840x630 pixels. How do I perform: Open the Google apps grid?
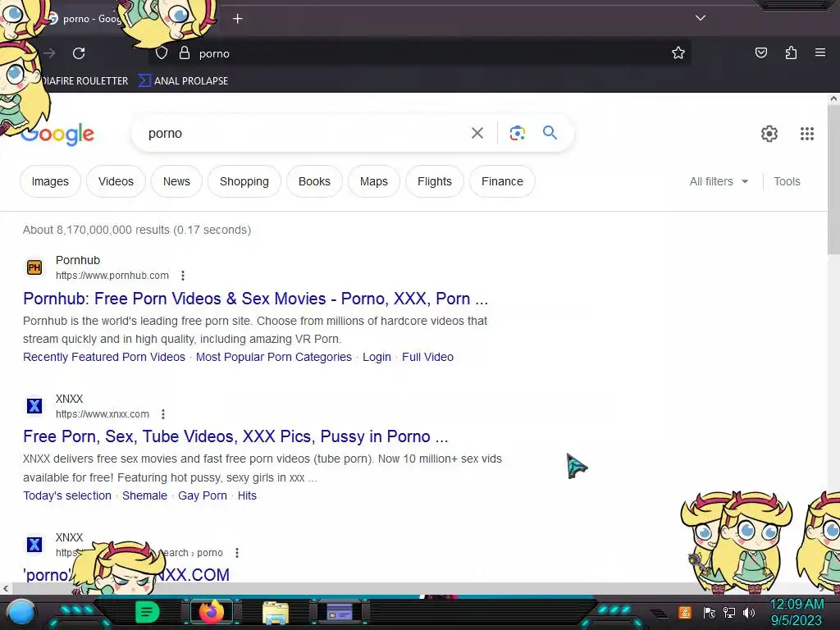[x=807, y=134]
